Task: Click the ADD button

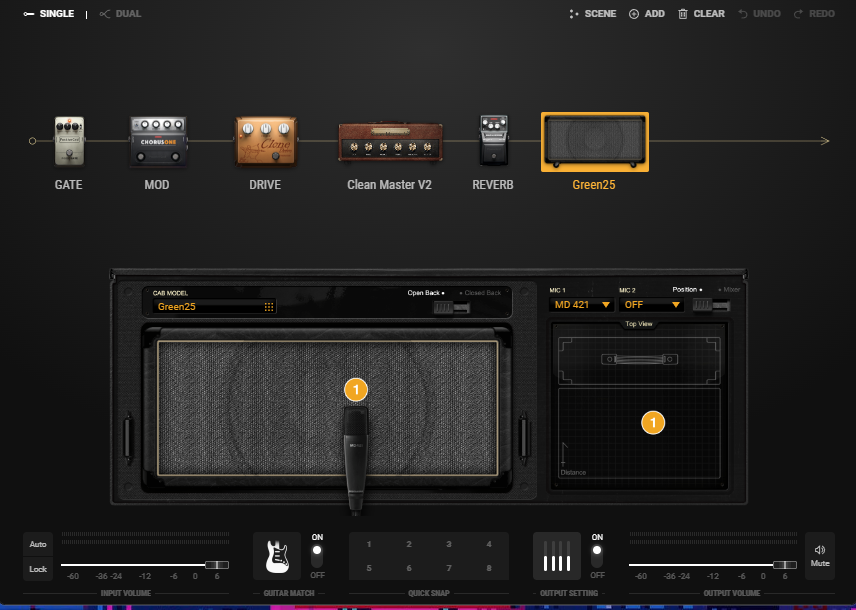Action: (x=646, y=14)
